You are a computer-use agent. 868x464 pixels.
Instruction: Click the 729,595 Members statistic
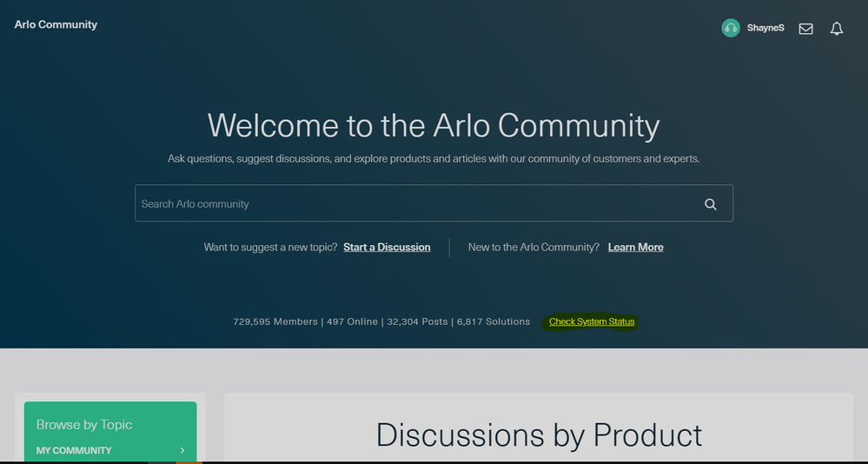click(x=275, y=321)
